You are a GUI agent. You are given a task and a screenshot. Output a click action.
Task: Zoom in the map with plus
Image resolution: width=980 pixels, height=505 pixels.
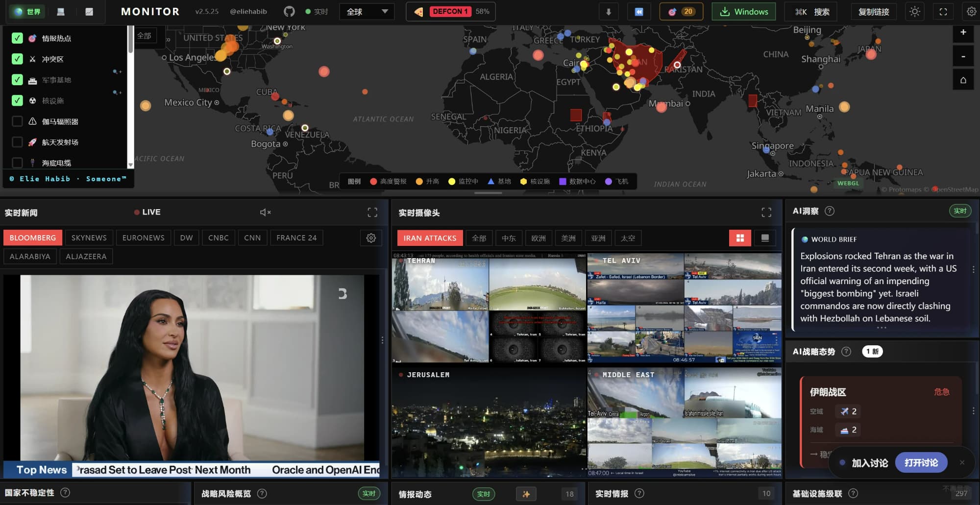[963, 32]
